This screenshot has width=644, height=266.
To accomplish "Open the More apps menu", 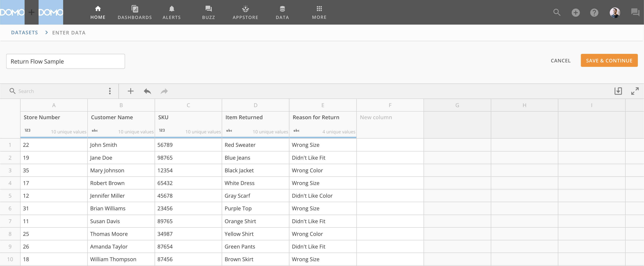I will pos(319,12).
